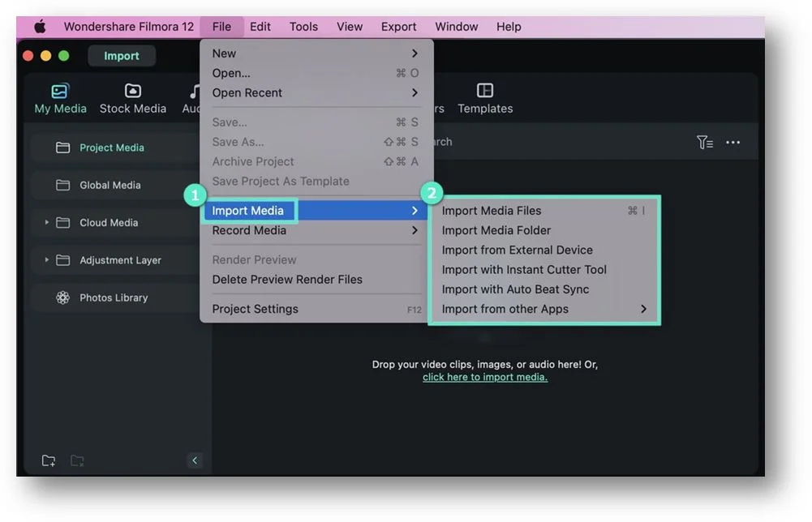
Task: Click the Photos Library flower icon
Action: (62, 297)
